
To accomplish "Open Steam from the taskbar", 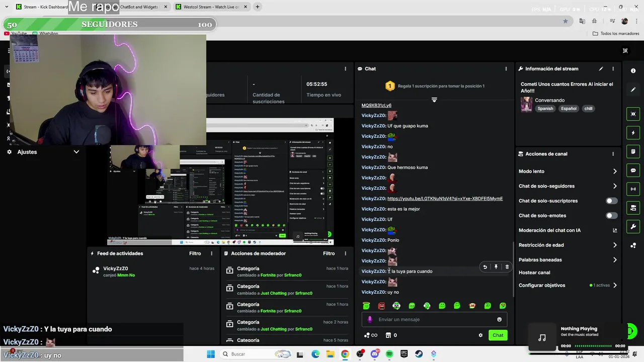I will pyautogui.click(x=419, y=354).
